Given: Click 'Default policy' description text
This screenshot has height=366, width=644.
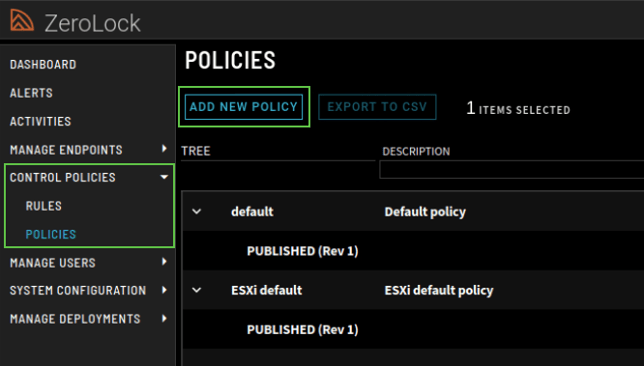Looking at the screenshot, I should 425,212.
